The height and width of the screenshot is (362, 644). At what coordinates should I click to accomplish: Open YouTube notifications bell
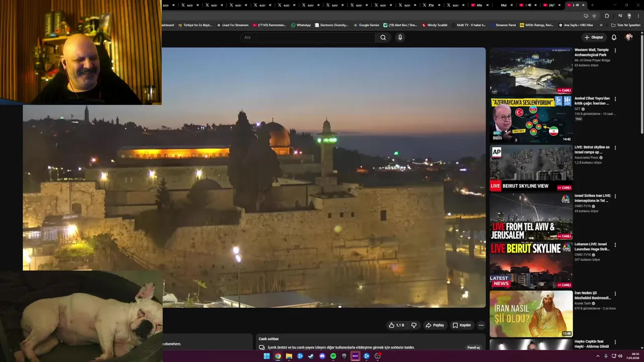pyautogui.click(x=614, y=37)
